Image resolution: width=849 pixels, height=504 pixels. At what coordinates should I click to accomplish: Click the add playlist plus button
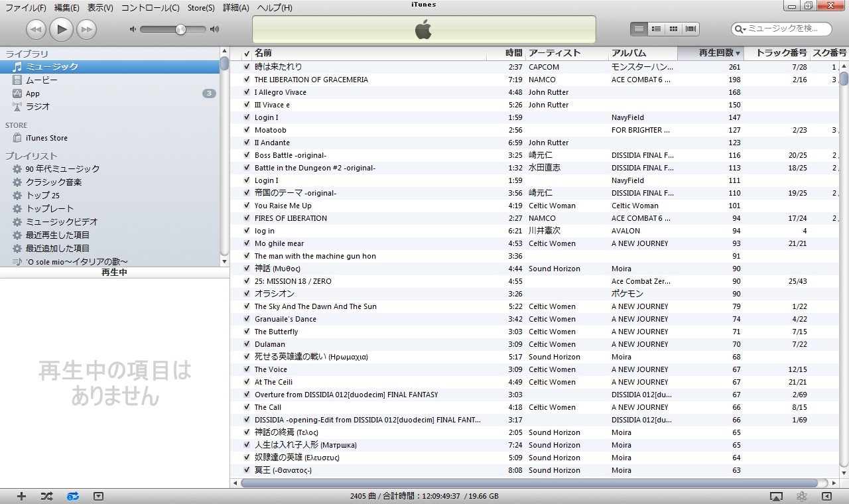click(21, 496)
